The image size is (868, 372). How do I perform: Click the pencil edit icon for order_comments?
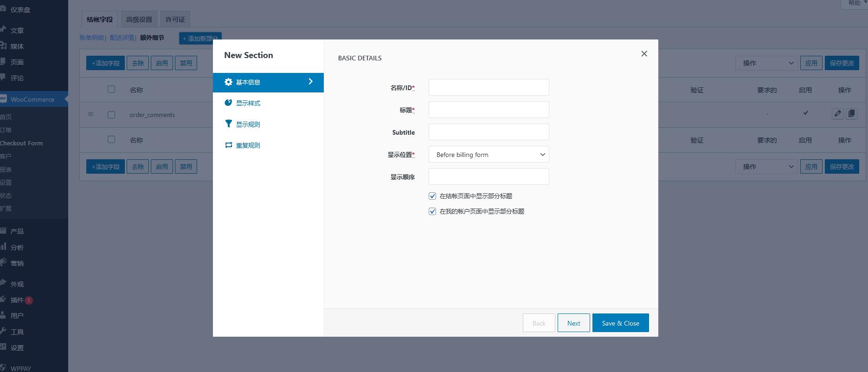[837, 114]
